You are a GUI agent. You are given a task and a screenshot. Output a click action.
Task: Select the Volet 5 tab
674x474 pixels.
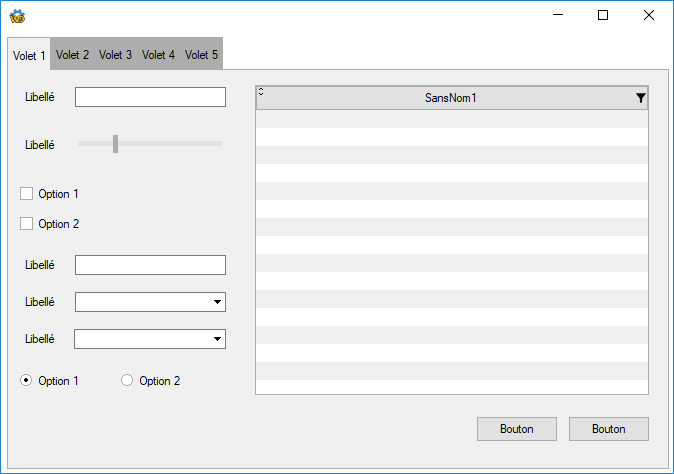[201, 55]
